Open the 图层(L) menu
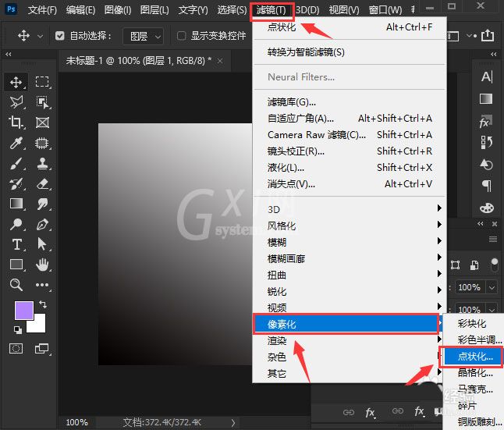This screenshot has width=504, height=430. (x=154, y=10)
